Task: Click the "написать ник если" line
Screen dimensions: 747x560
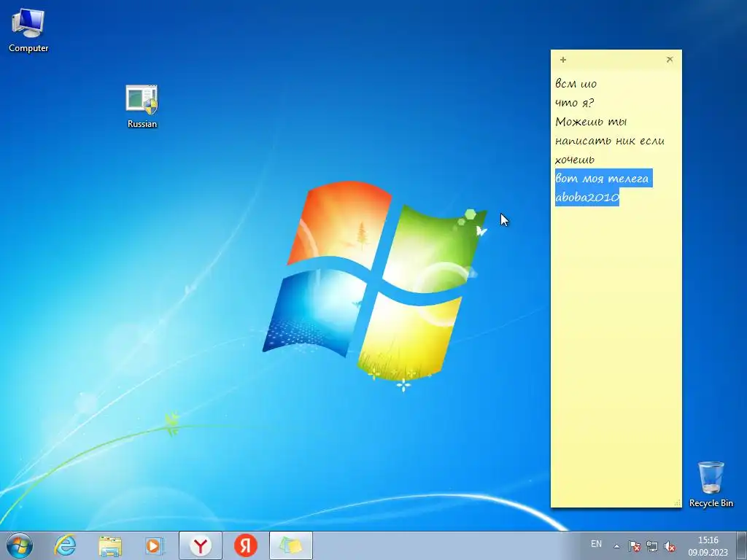Action: pyautogui.click(x=610, y=141)
